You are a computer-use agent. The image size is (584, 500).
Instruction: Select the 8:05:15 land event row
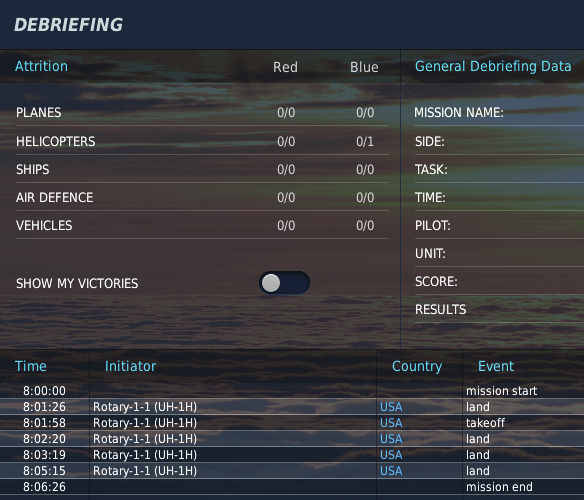coord(292,471)
